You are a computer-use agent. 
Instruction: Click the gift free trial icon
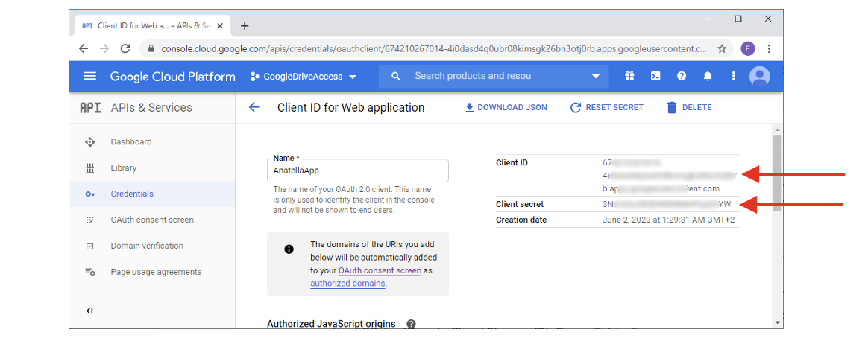coord(630,76)
